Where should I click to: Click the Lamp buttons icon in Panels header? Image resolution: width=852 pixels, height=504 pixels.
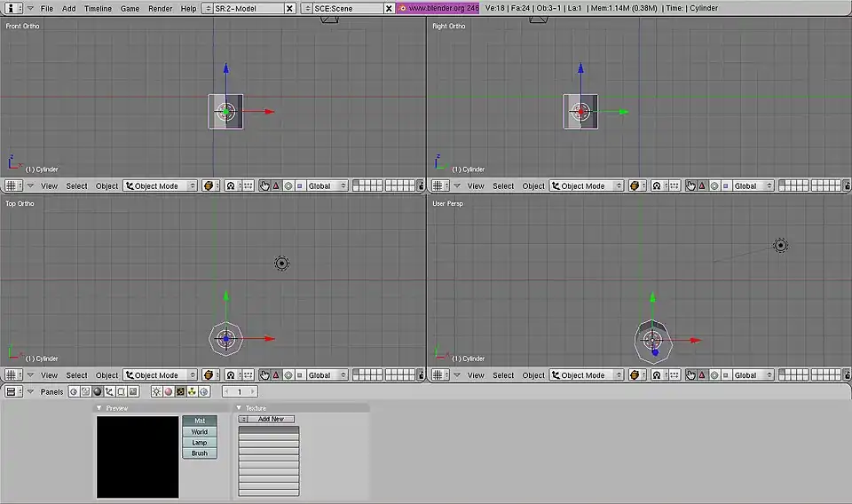coord(156,391)
